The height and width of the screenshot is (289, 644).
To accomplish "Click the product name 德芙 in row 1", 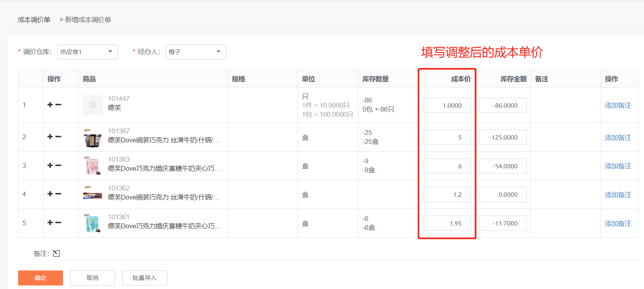I will 115,108.
